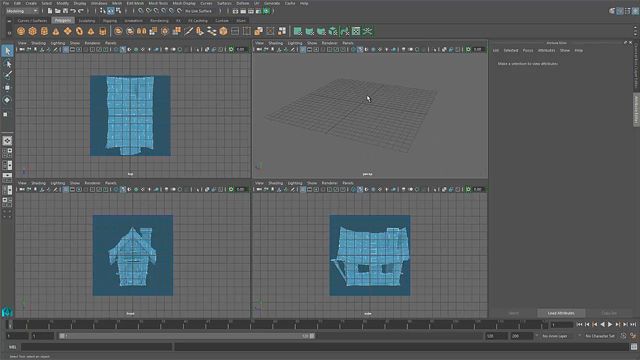Open Lighting menu in front view

tap(58, 183)
